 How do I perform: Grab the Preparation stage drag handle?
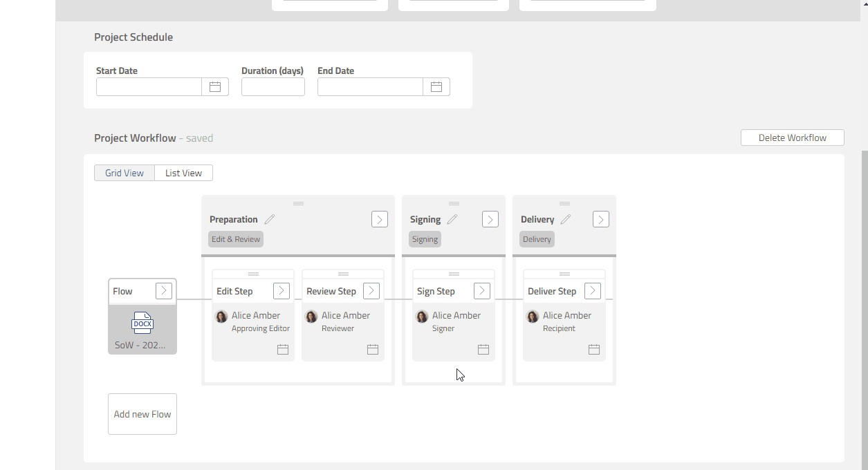298,203
